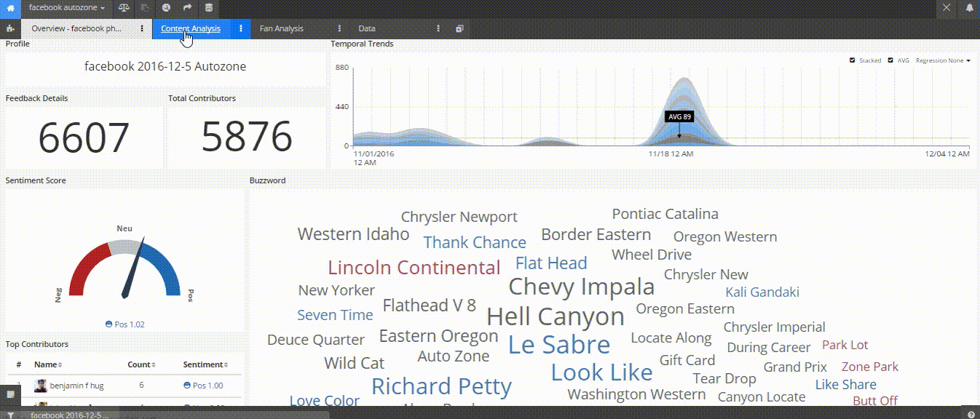Click the grayed copy/paste toolbar icon
This screenshot has height=419, width=980.
click(x=145, y=8)
